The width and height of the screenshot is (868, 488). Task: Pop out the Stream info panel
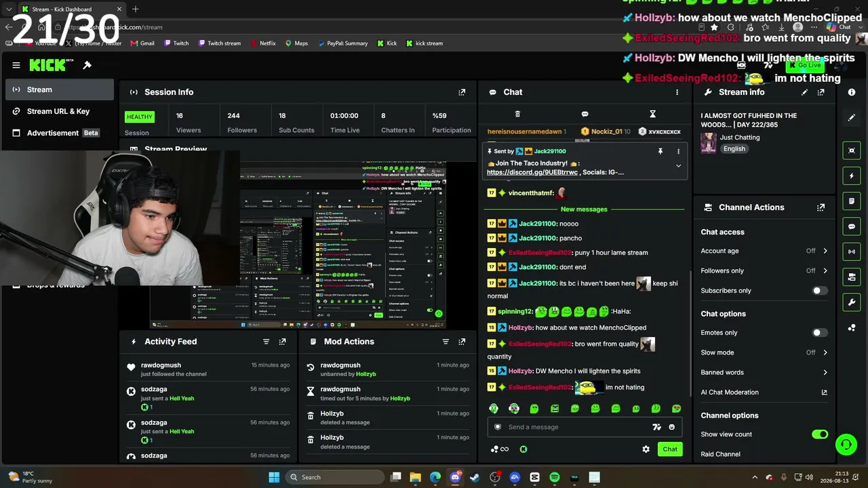pos(821,92)
